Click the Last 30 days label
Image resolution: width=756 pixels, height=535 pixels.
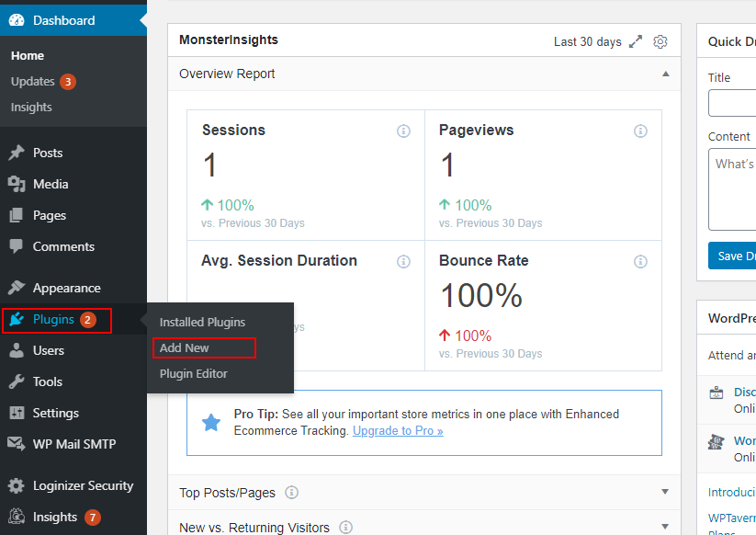(587, 42)
